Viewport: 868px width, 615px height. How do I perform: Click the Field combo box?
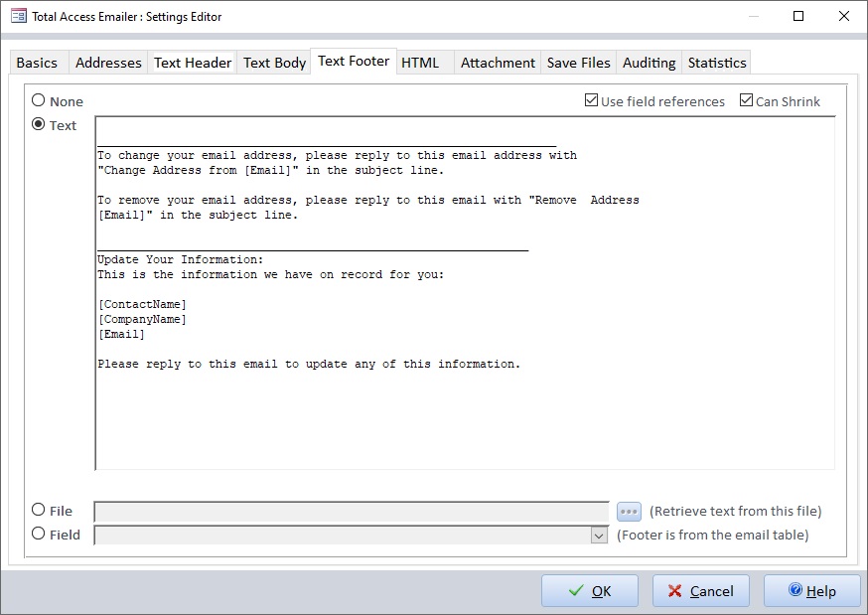(351, 536)
